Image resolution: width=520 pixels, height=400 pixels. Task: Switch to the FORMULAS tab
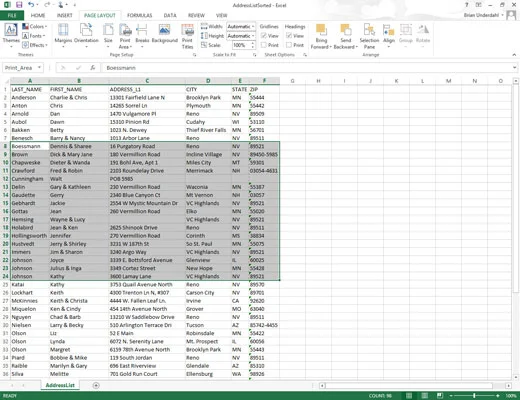(139, 15)
